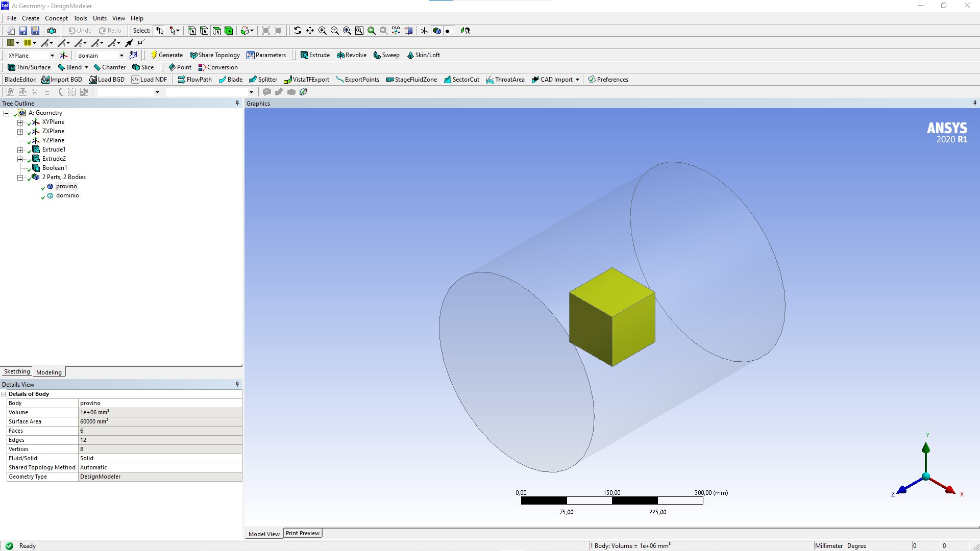Click the Fluid/Solid value field
The width and height of the screenshot is (980, 551).
pyautogui.click(x=160, y=458)
